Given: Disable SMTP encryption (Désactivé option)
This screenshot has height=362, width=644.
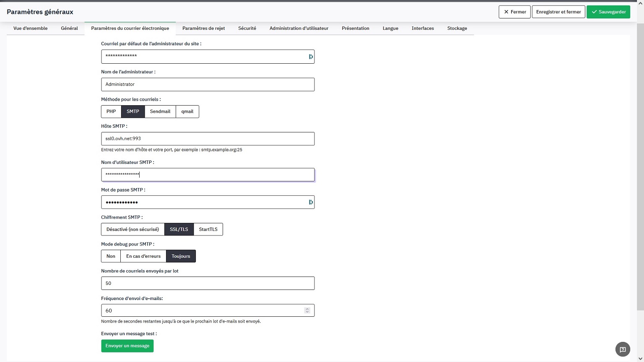Looking at the screenshot, I should pos(132,229).
